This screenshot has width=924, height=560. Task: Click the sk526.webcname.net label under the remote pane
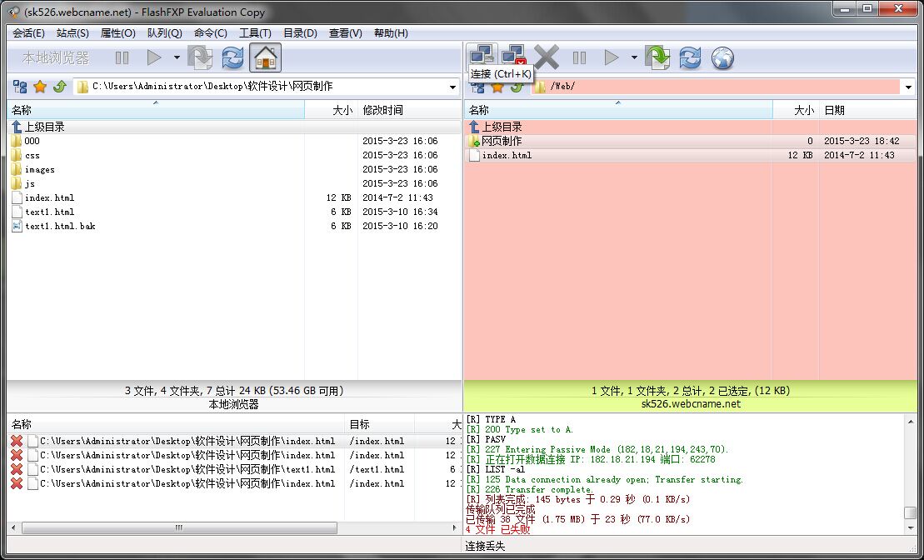point(691,404)
